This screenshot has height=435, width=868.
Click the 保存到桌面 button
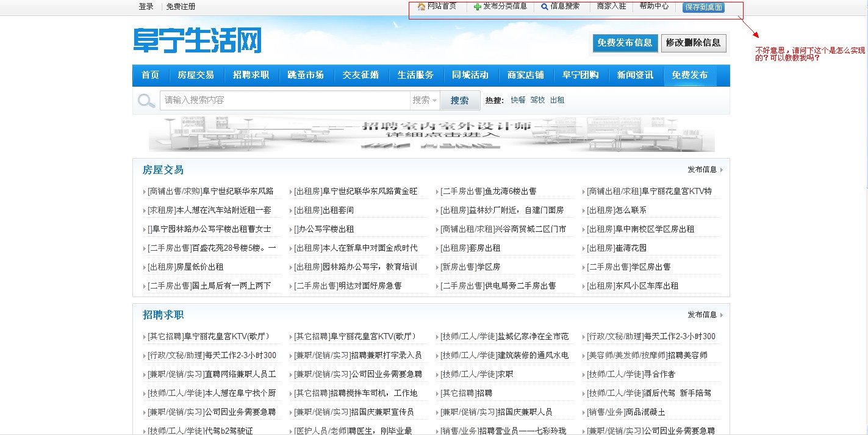click(703, 7)
